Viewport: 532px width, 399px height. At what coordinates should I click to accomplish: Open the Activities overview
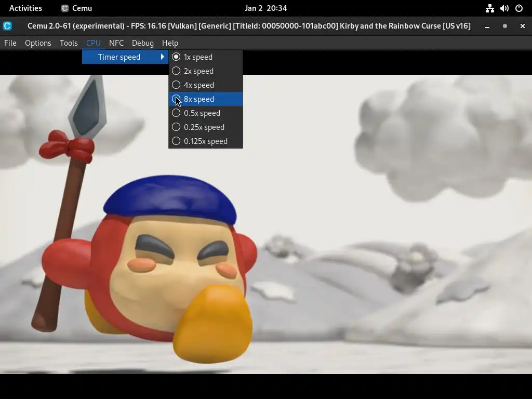(x=25, y=8)
